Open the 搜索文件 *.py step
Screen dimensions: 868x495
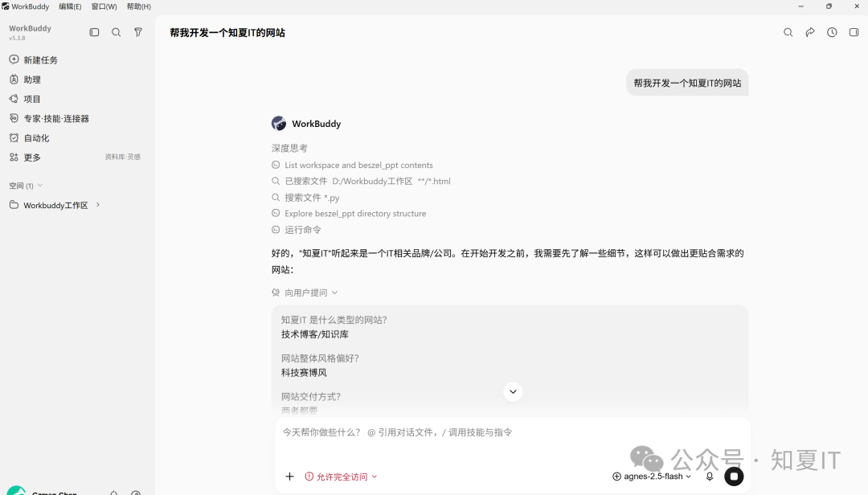pos(305,197)
